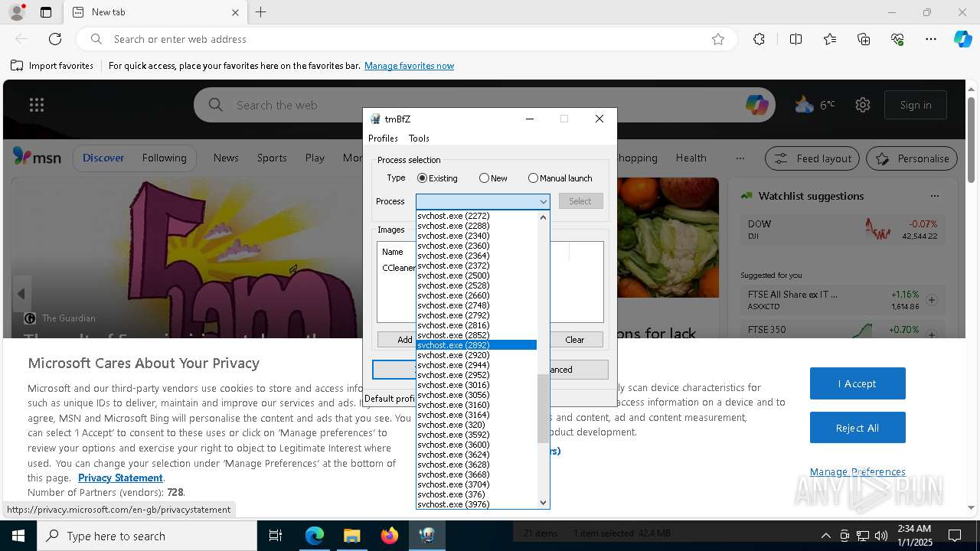This screenshot has width=980, height=551.
Task: Click Copilot icon in web search box
Action: coord(756,105)
